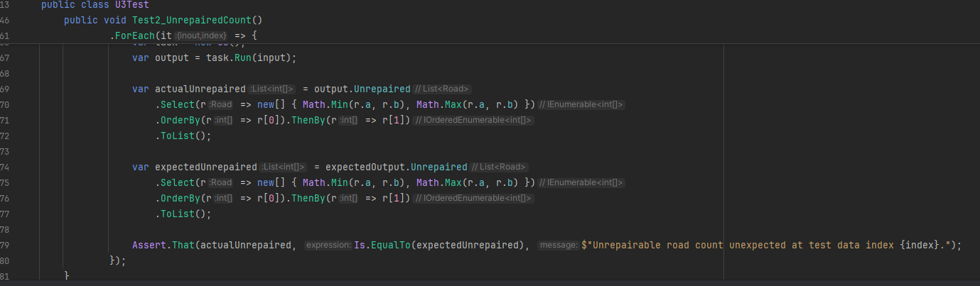Screen dimensions: 980x286
Task: Click the closing }); on line 80
Action: pyautogui.click(x=118, y=260)
